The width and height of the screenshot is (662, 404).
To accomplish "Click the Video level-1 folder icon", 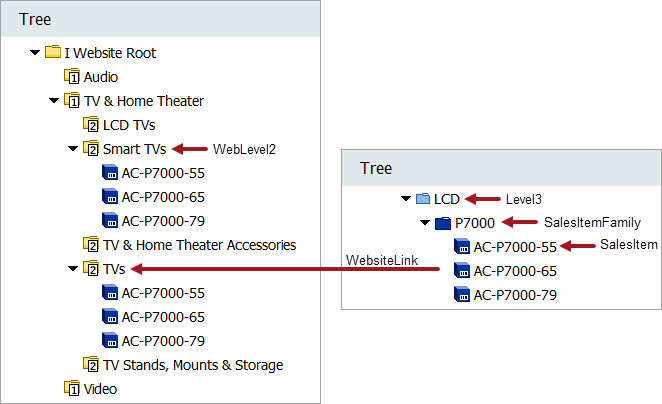I will [72, 389].
